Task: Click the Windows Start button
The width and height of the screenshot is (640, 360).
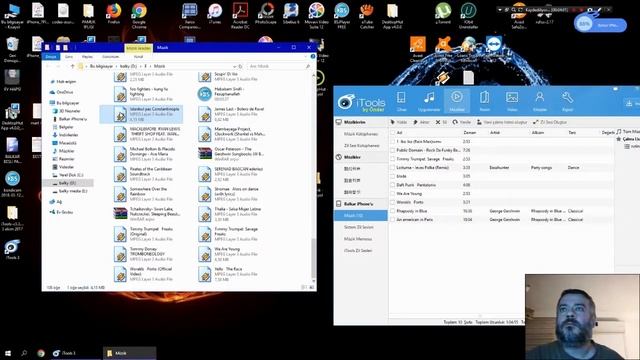Action: pos(7,353)
